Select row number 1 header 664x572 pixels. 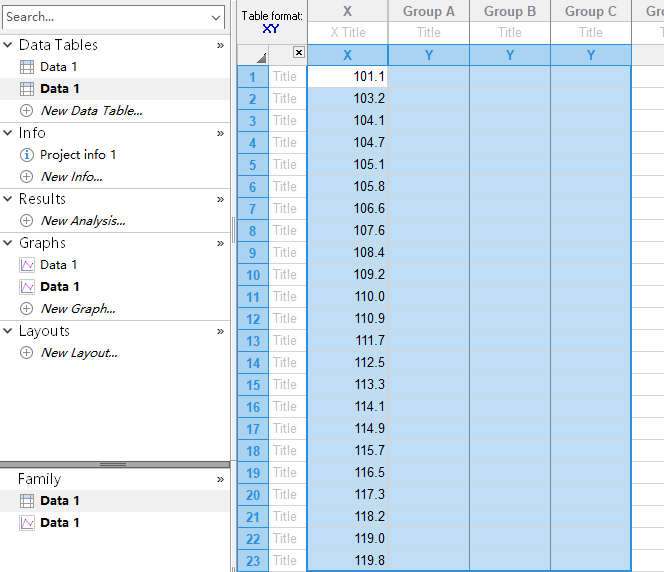253,77
